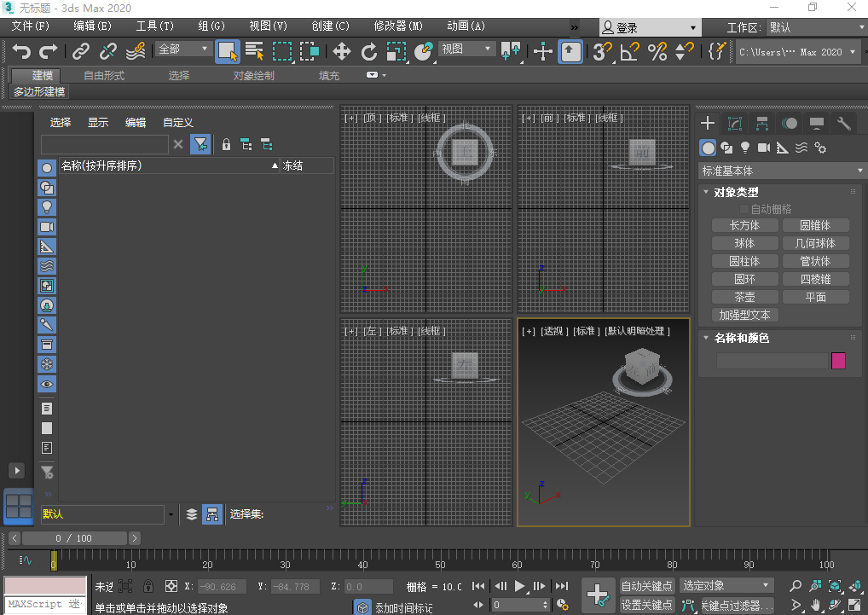Click the Lights category icon
The width and height of the screenshot is (868, 615).
coord(744,148)
